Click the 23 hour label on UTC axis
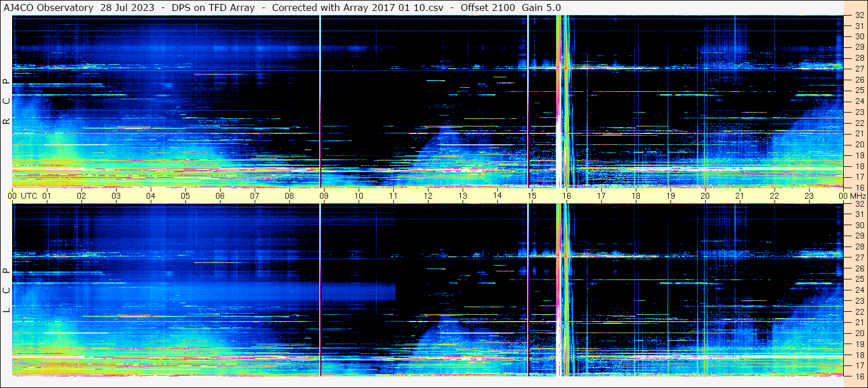 (809, 196)
